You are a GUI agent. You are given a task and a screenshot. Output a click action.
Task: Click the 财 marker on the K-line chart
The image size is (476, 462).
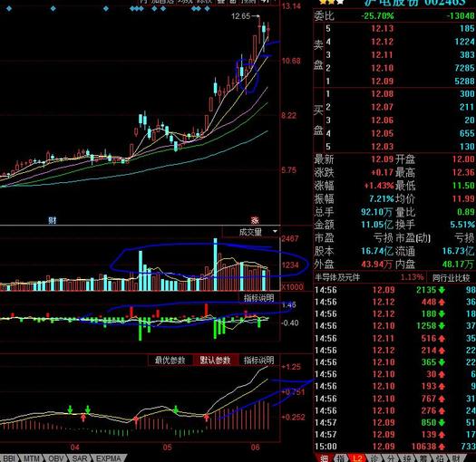tap(53, 220)
